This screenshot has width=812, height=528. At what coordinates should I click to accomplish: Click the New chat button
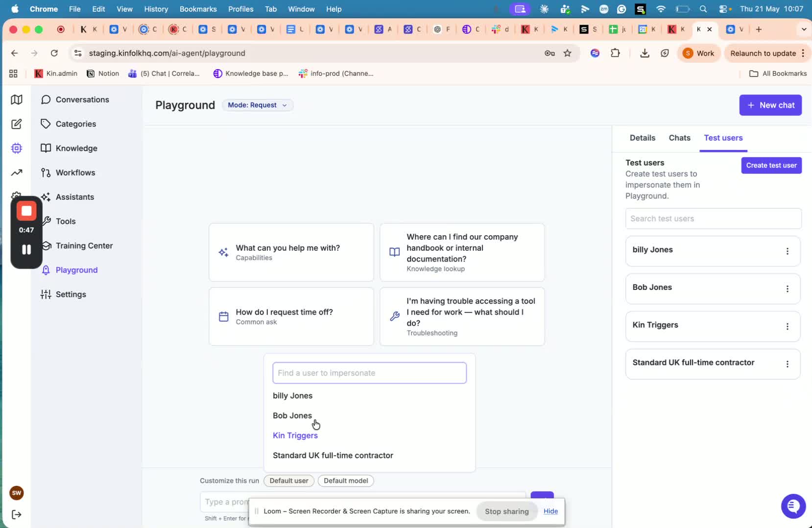770,105
